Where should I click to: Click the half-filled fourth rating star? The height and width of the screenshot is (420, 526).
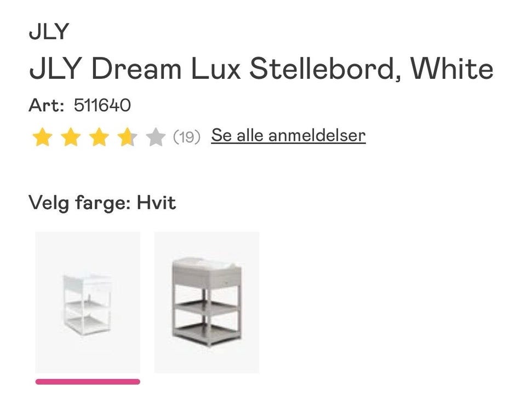pyautogui.click(x=127, y=137)
